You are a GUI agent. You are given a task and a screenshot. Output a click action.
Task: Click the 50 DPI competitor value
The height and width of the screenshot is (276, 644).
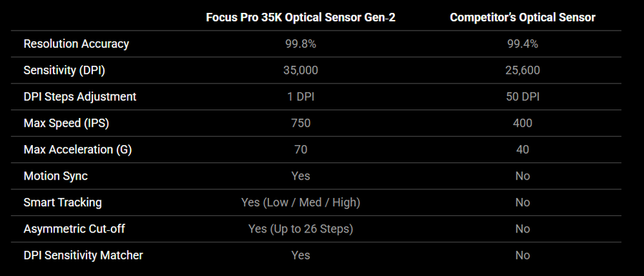[x=522, y=97]
